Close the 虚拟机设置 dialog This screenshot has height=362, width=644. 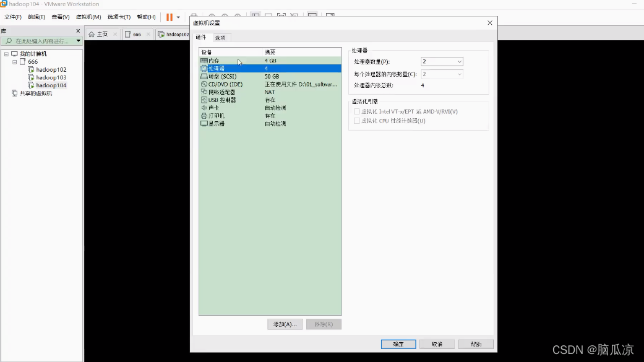489,23
